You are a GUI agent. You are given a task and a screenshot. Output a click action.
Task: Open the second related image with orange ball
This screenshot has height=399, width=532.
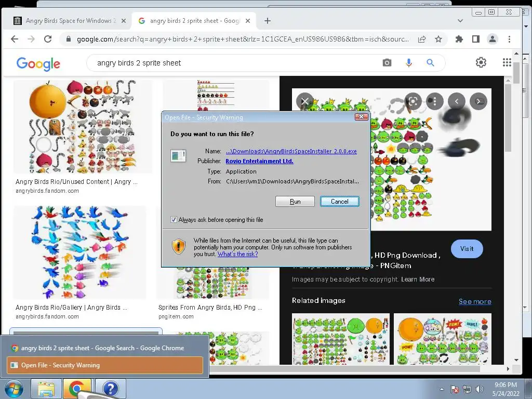coord(443,339)
